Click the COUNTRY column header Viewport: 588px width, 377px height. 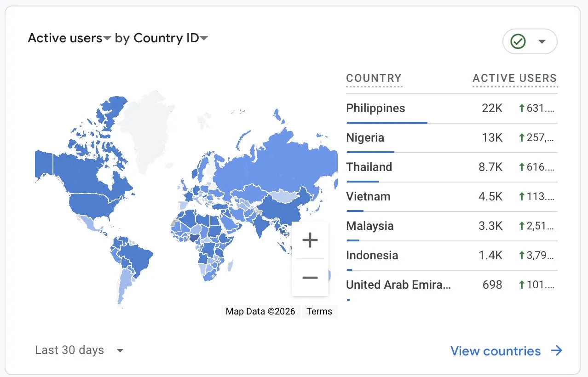tap(374, 78)
